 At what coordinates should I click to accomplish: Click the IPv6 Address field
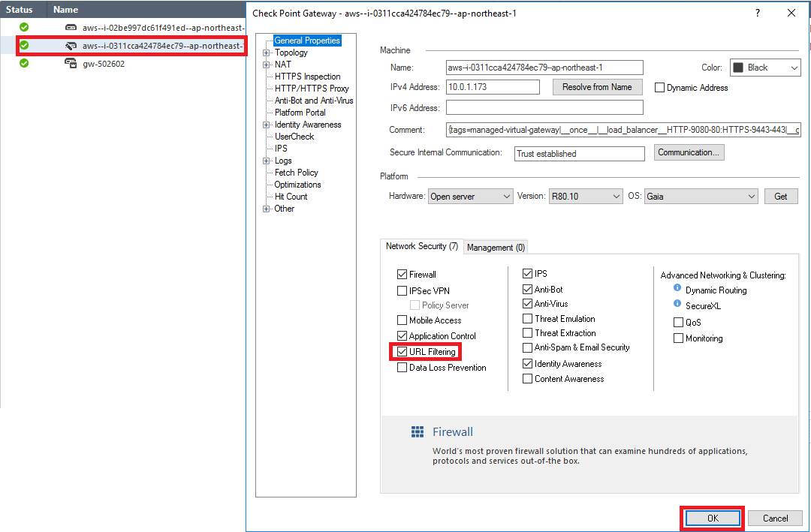[544, 107]
